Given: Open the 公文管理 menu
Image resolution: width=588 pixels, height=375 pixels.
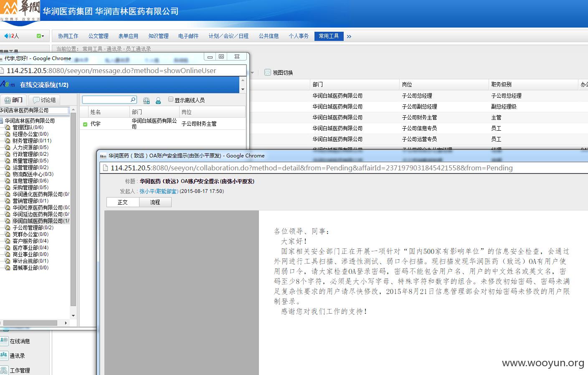Looking at the screenshot, I should (x=98, y=36).
